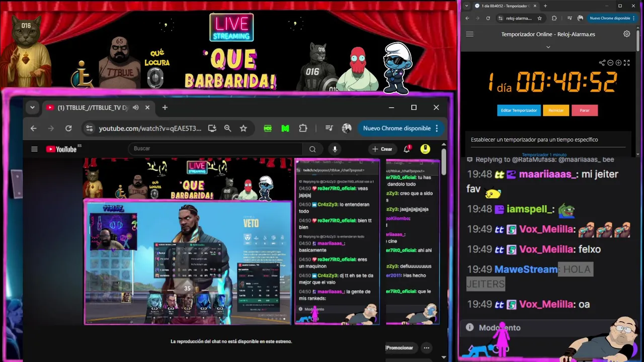Toggle fullscreen timer view

click(627, 63)
